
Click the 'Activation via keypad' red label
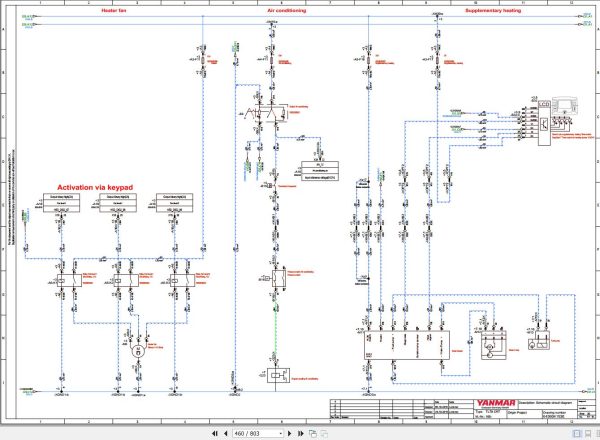coord(95,187)
